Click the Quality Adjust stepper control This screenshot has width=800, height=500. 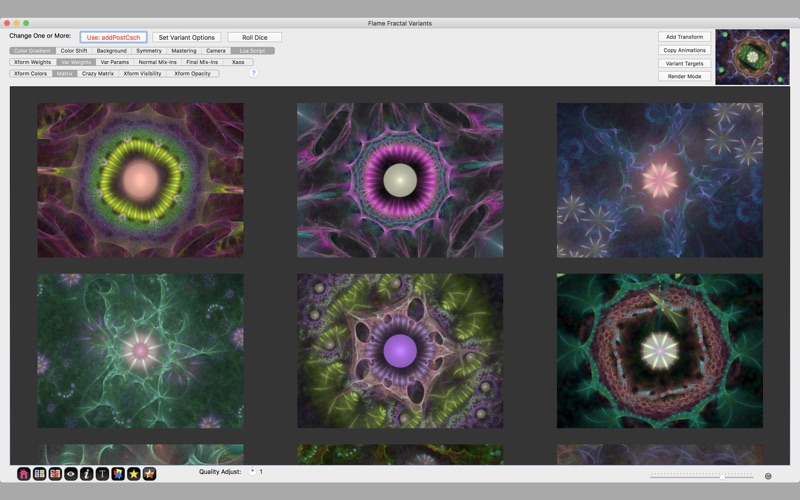pos(252,472)
